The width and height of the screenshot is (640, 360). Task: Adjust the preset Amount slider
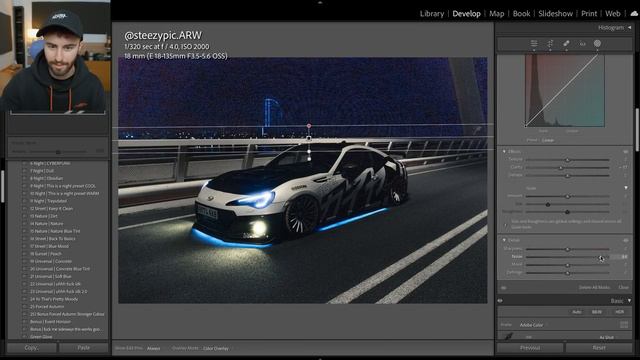(58, 151)
